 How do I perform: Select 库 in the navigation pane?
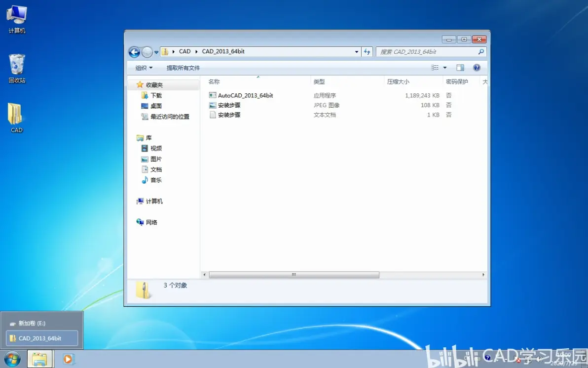pos(145,138)
